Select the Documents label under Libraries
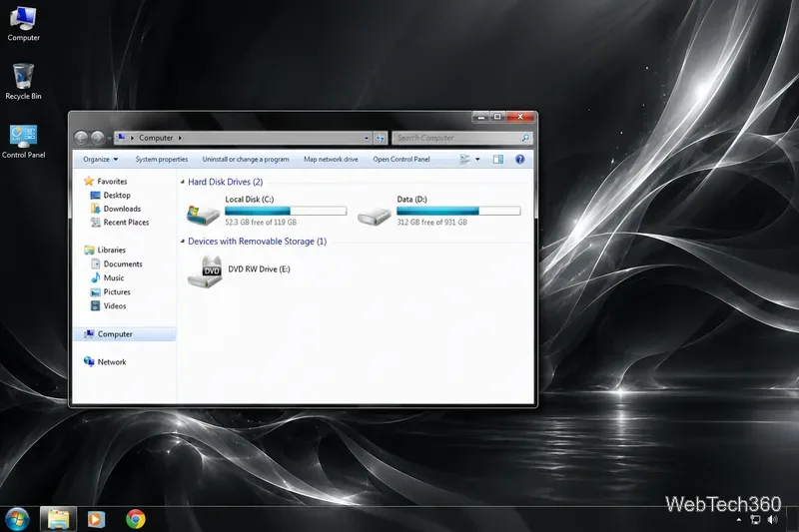799x532 pixels. click(x=123, y=264)
